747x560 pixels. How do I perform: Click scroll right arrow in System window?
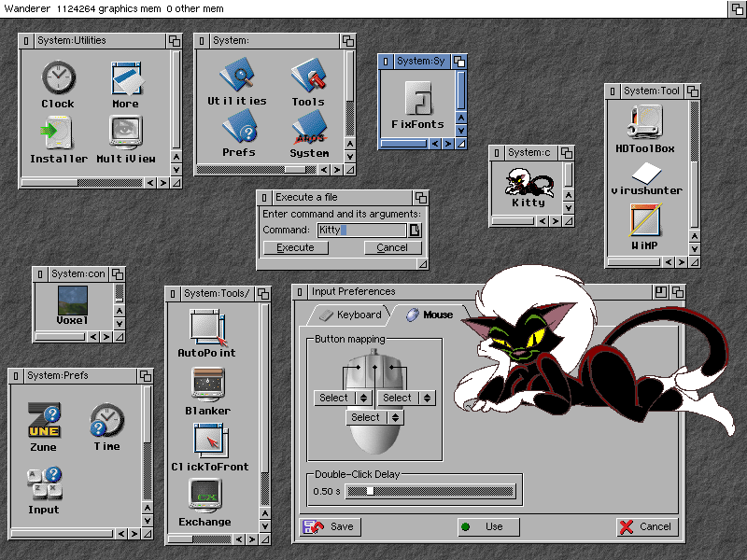337,170
